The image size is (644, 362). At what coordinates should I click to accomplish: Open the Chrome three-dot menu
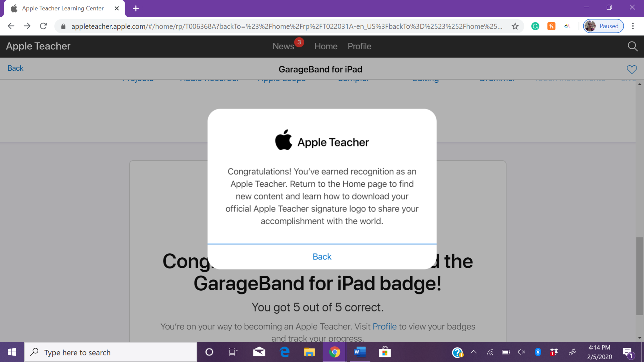pyautogui.click(x=633, y=26)
